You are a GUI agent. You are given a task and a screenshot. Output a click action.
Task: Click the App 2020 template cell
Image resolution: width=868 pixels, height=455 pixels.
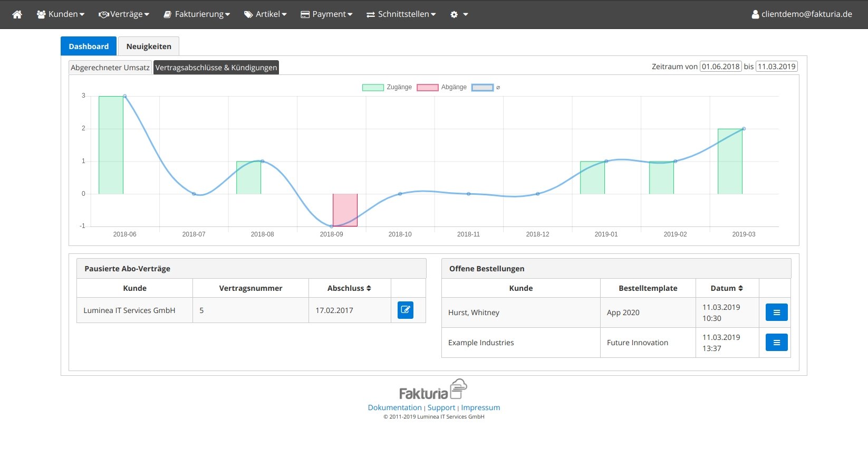648,312
